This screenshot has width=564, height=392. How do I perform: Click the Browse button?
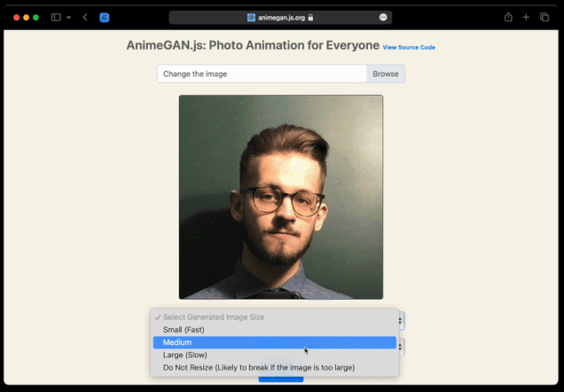pos(386,74)
